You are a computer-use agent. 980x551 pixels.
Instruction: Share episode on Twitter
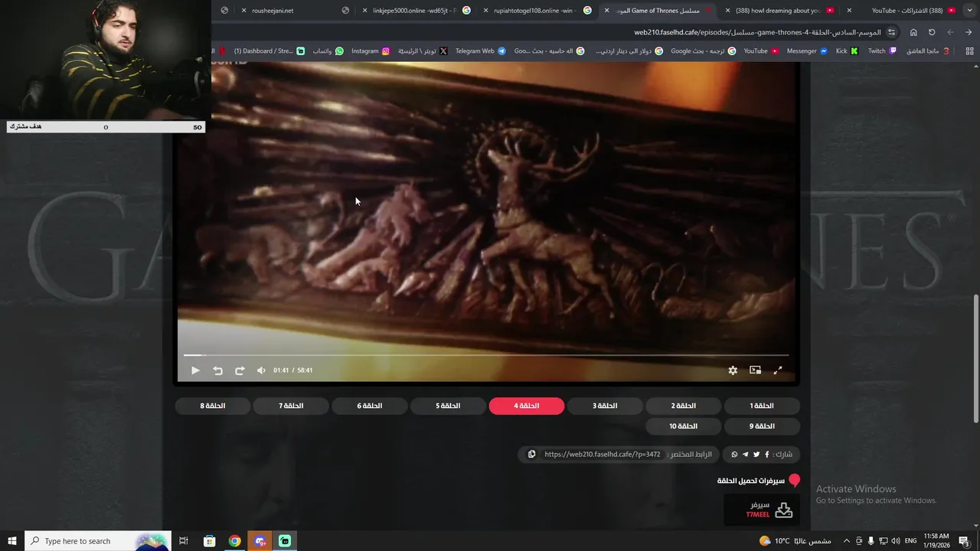756,455
